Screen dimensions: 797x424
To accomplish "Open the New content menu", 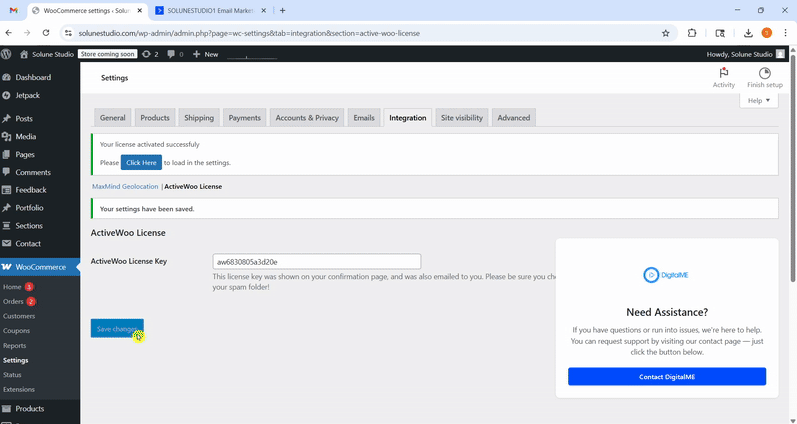I will point(205,54).
